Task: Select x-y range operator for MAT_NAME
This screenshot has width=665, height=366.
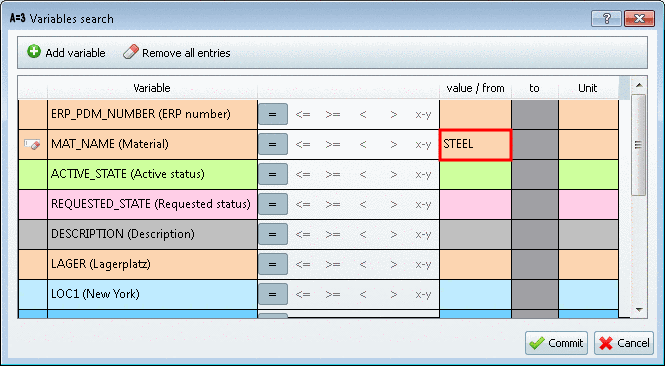Action: tap(423, 144)
